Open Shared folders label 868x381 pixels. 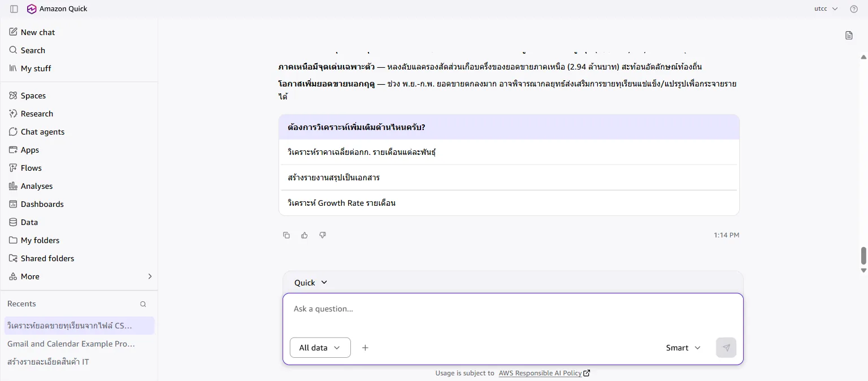47,258
